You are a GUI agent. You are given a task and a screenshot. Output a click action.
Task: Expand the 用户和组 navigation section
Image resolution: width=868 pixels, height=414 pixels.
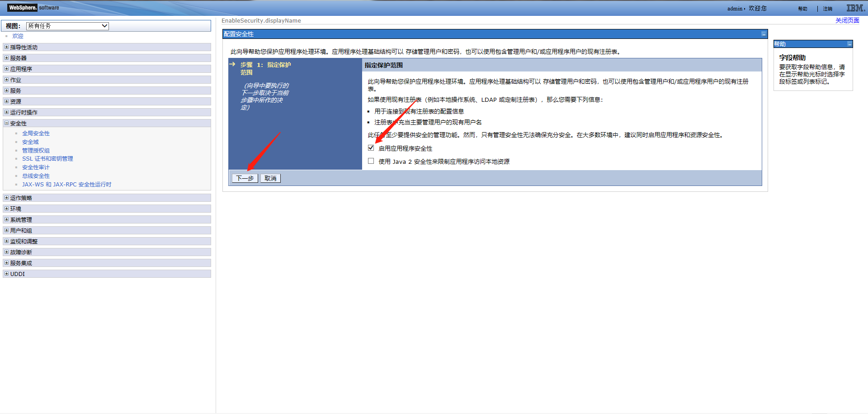tap(6, 230)
